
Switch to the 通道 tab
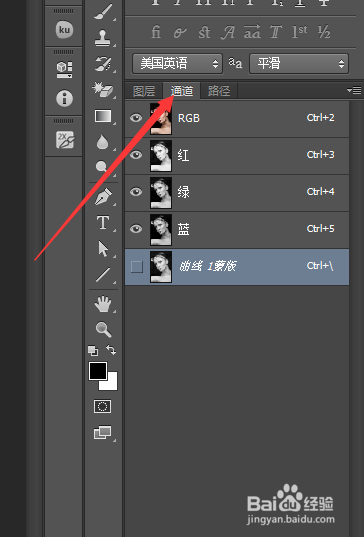(181, 91)
